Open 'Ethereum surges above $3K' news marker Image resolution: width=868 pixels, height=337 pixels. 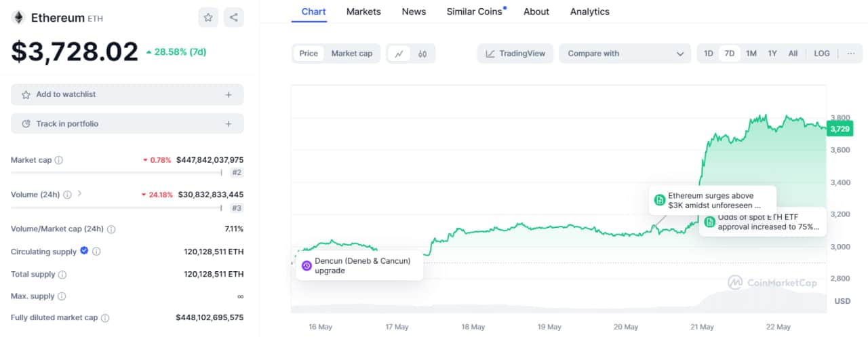point(659,200)
